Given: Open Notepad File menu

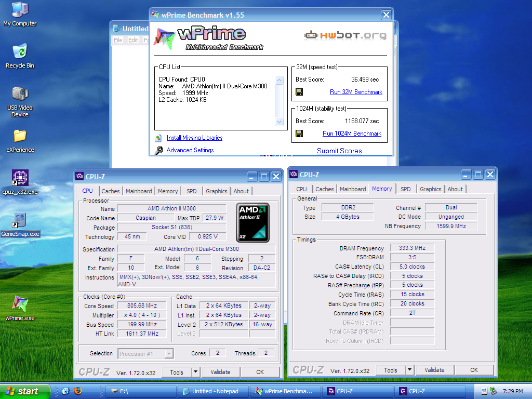Looking at the screenshot, I should (118, 40).
